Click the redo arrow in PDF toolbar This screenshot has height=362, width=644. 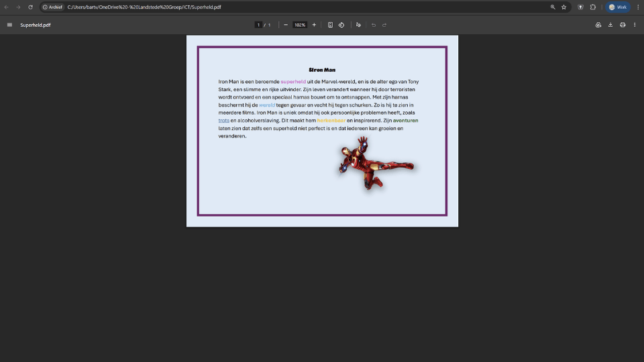tap(384, 25)
